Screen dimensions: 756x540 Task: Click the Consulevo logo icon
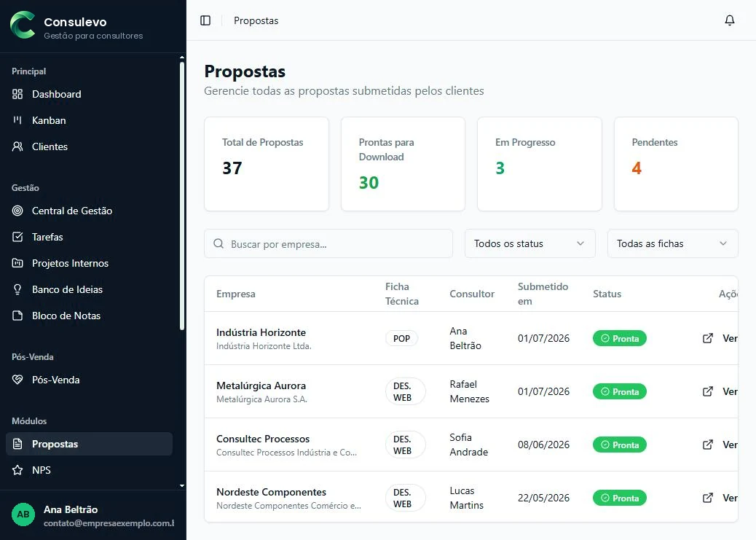23,25
